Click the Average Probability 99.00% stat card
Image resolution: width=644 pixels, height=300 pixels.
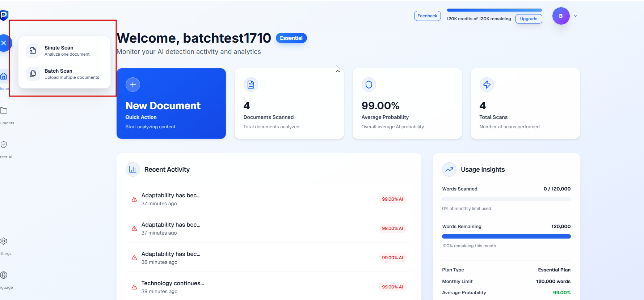(x=407, y=103)
